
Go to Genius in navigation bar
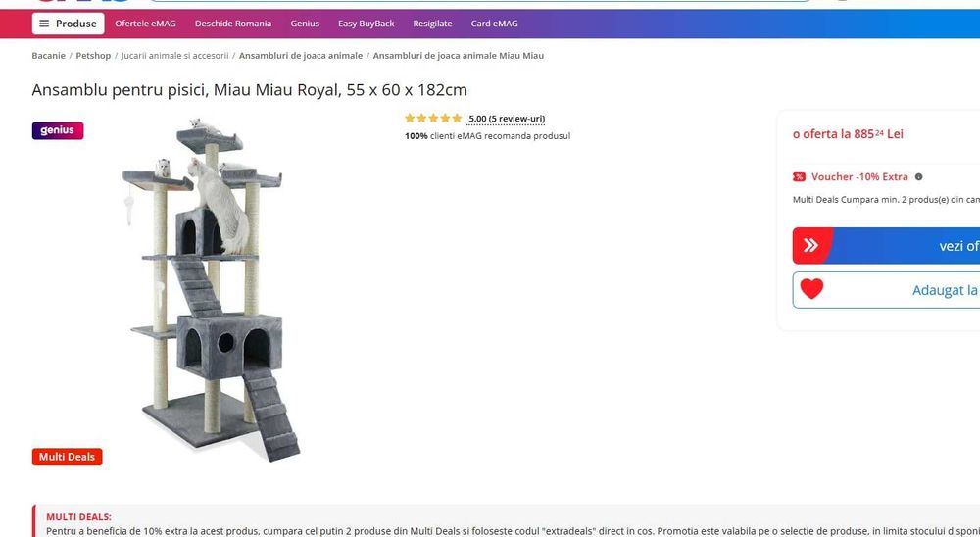[305, 24]
